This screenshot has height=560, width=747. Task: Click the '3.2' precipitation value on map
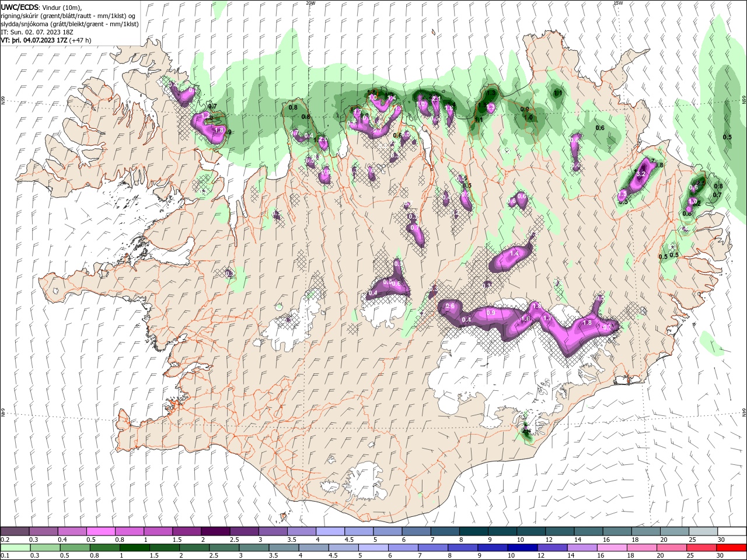click(640, 174)
